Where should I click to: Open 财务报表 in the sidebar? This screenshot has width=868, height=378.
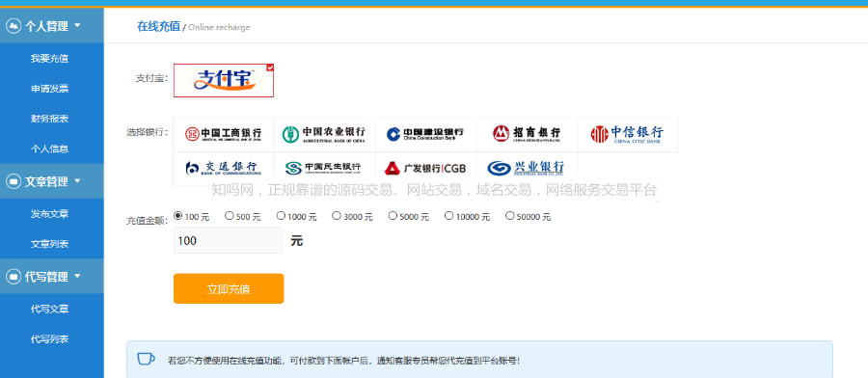pos(50,119)
